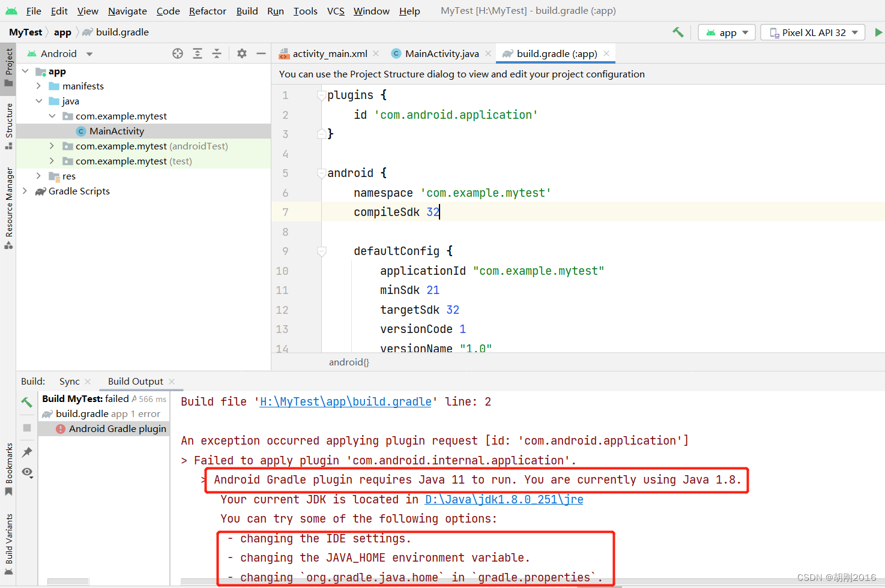Screen dimensions: 885x588
Task: Click build.gradle breadcrumb in navigation bar
Action: (x=116, y=32)
